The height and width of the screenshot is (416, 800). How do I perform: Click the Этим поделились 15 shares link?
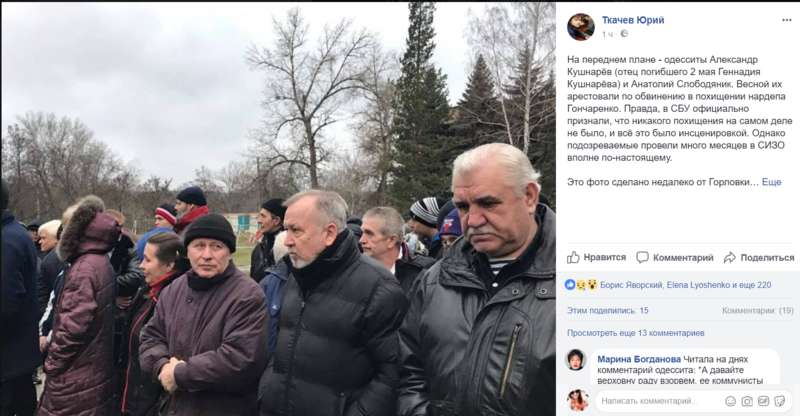(608, 310)
